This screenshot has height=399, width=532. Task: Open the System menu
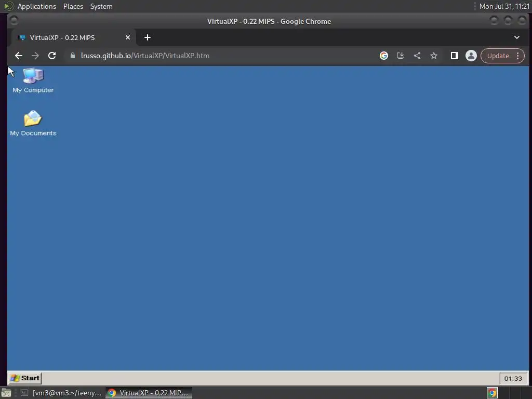(x=101, y=6)
